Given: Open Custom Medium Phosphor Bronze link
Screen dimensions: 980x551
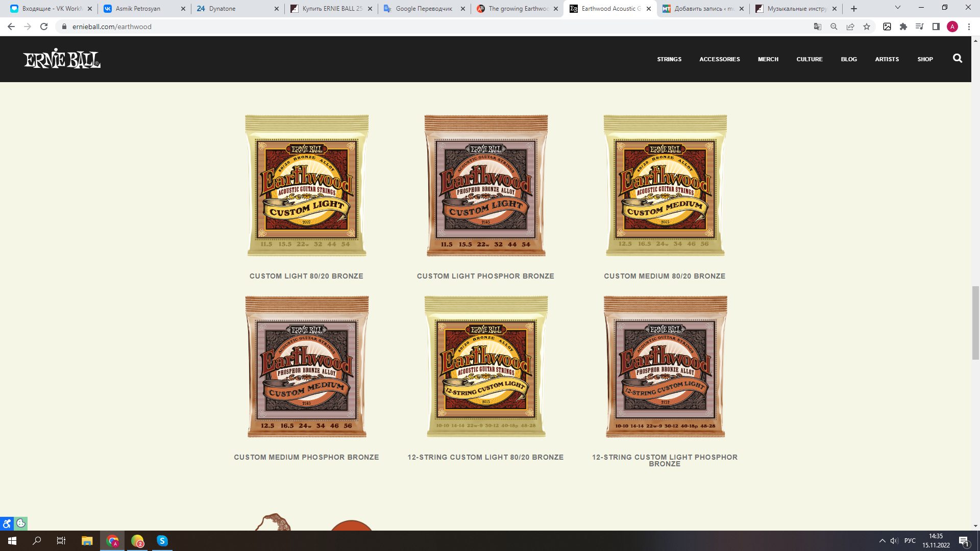Looking at the screenshot, I should coord(306,457).
